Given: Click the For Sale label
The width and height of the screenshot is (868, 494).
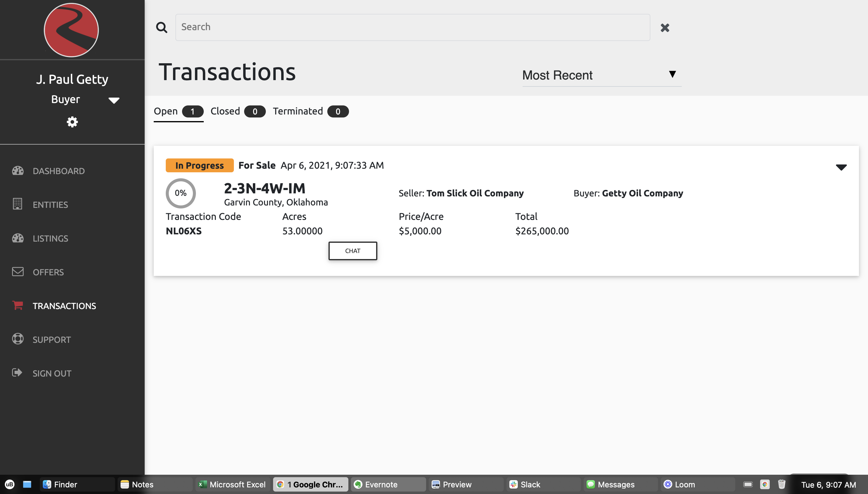Looking at the screenshot, I should coord(256,165).
